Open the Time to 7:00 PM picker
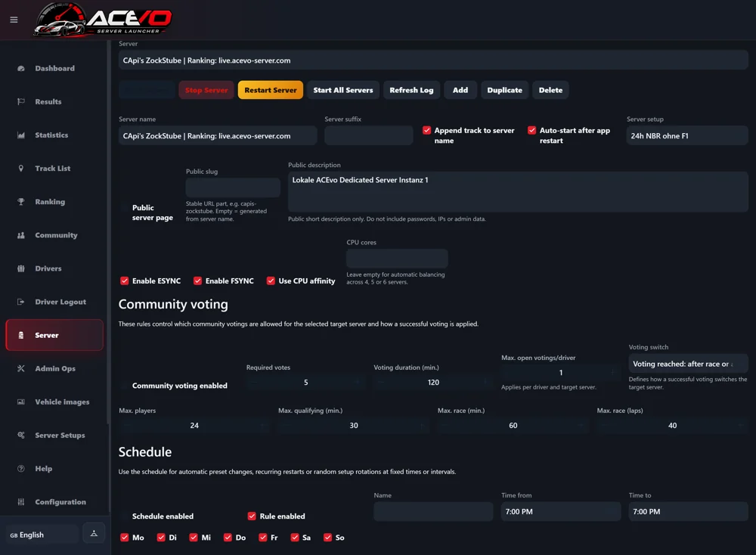 click(x=688, y=512)
